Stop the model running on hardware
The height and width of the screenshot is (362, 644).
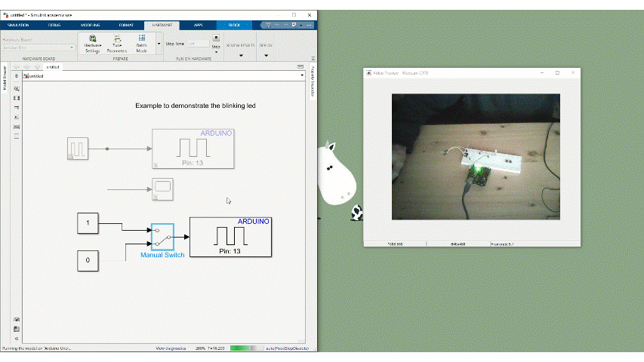tap(216, 40)
